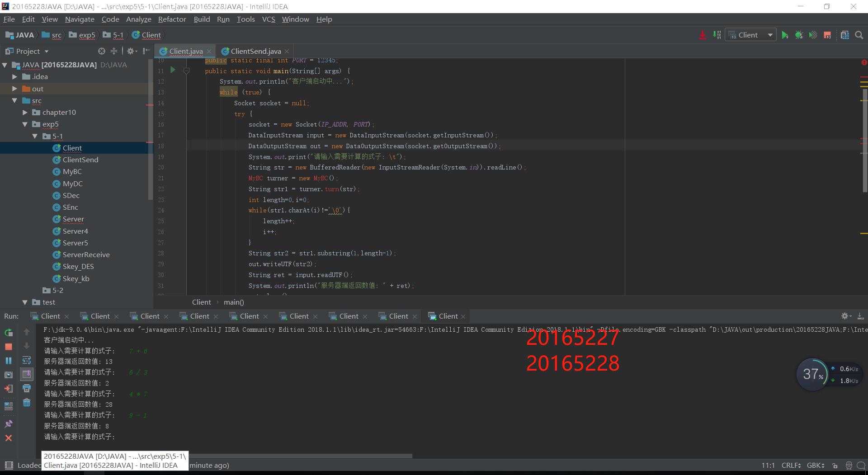Viewport: 868px width, 475px height.
Task: Click main() in the editor breadcrumb
Action: click(234, 302)
